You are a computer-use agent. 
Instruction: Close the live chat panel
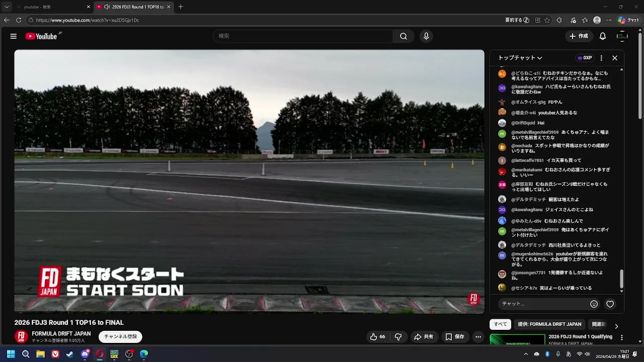pos(615,58)
